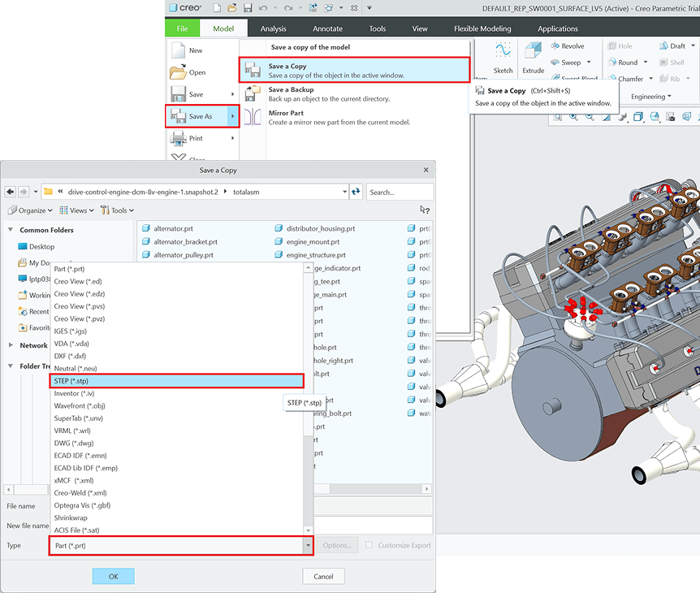Viewport: 700px width, 593px height.
Task: Select alternator.prt in file list
Action: pos(168,228)
